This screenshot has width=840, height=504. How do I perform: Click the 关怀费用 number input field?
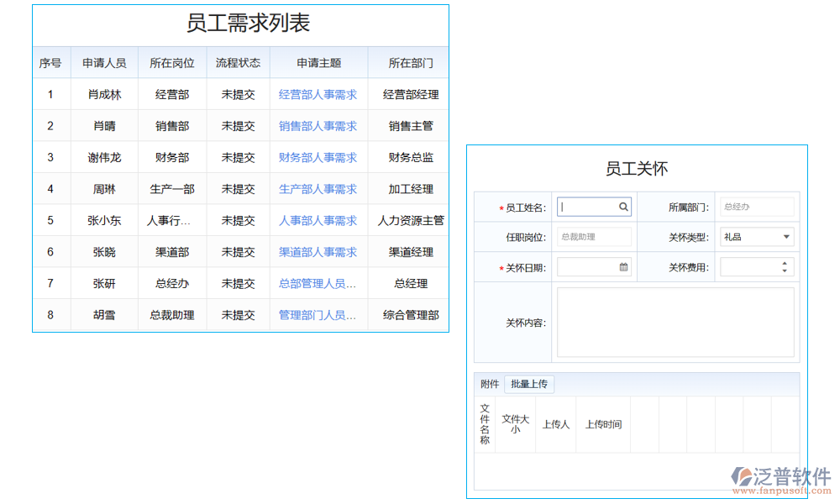(x=752, y=266)
